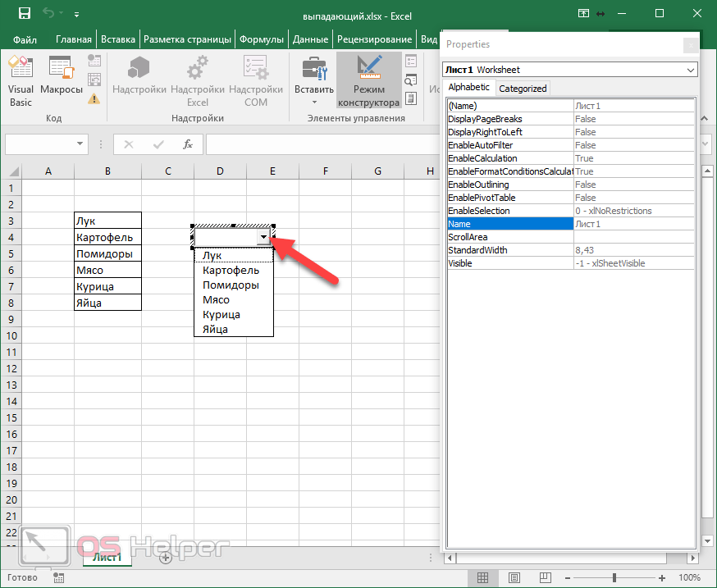Click the Save icon in title bar
The width and height of the screenshot is (717, 588).
[x=24, y=14]
